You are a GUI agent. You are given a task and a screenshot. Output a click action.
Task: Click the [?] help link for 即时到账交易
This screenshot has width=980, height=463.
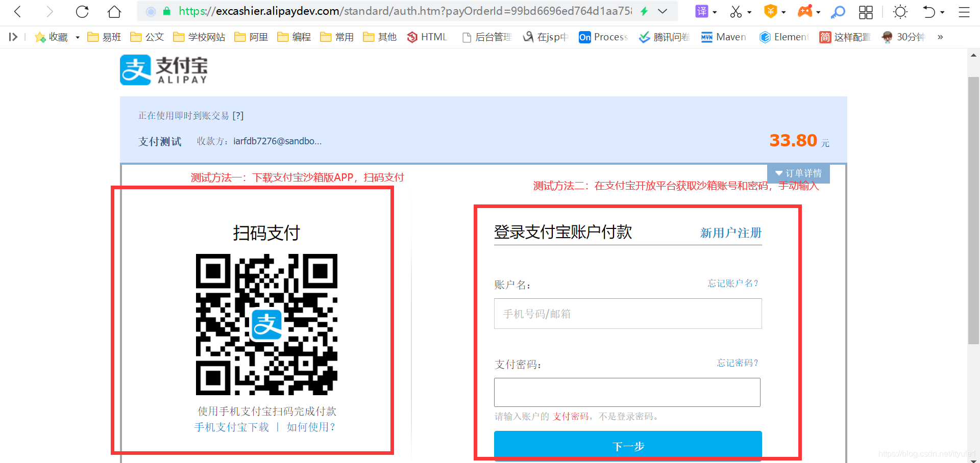[x=238, y=116]
